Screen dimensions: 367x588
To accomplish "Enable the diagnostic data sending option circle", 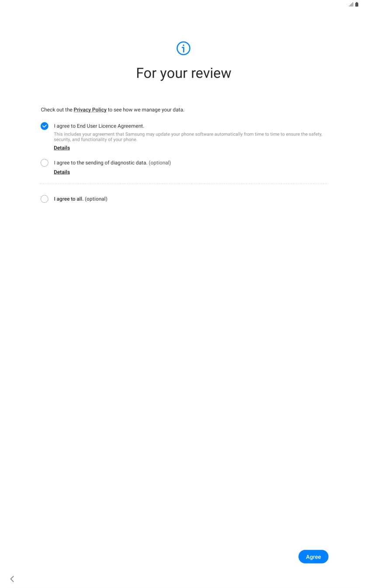I will [x=45, y=163].
